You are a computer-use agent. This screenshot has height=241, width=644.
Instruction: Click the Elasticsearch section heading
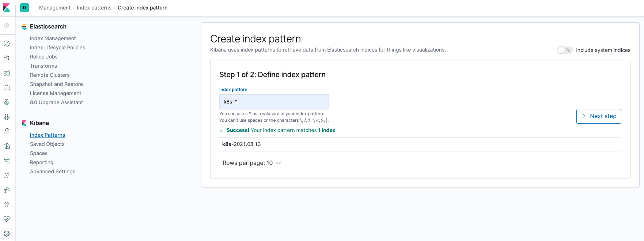click(48, 26)
